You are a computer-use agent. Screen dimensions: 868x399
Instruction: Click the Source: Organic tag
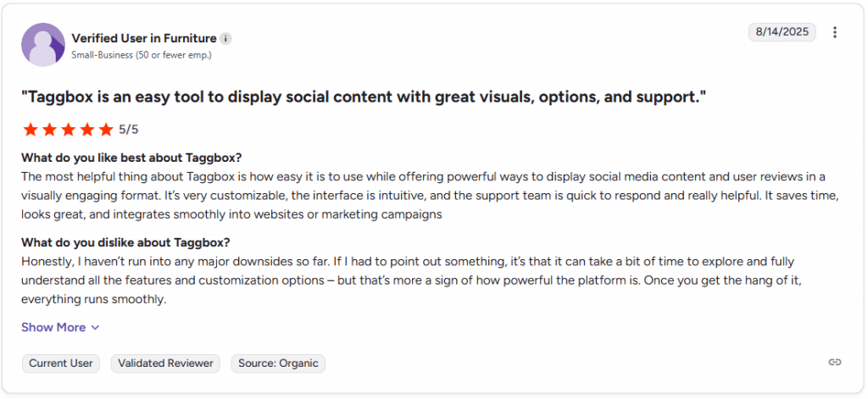pos(278,363)
